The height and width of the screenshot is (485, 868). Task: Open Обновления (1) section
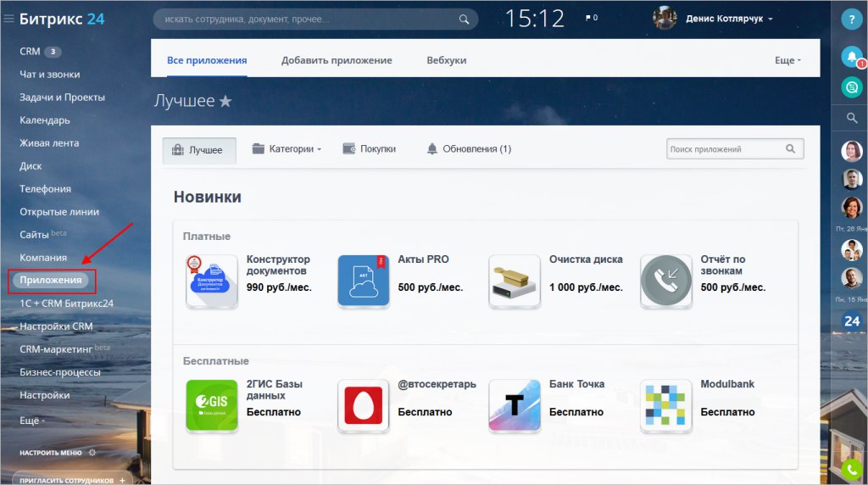[469, 149]
